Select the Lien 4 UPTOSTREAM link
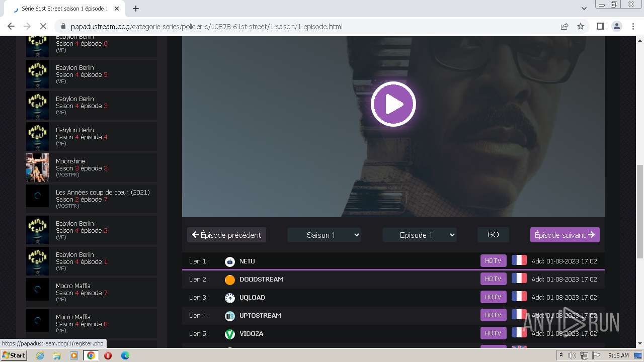Viewport: 644px width, 362px height. coord(393,316)
